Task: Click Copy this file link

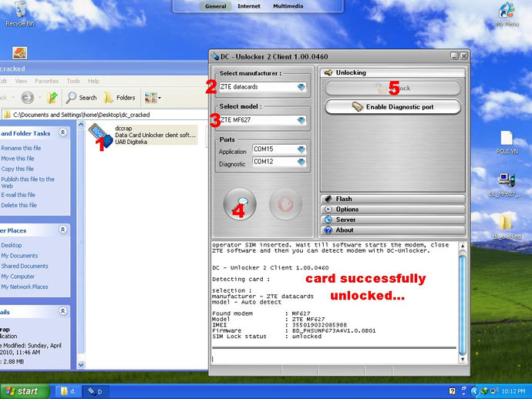Action: click(18, 169)
